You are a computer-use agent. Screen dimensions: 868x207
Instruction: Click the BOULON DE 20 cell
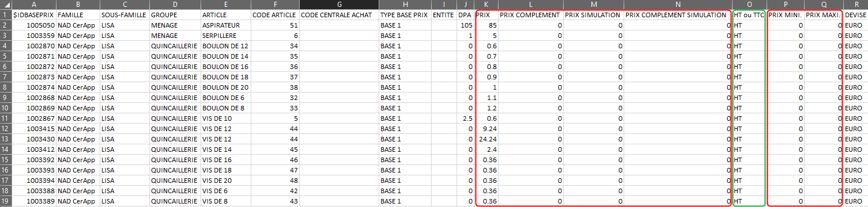point(226,87)
